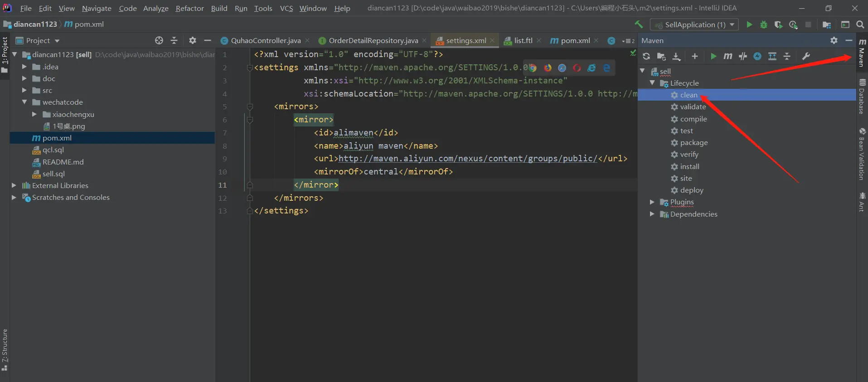Open the File menu
Screen dimensions: 868x382
(26, 8)
